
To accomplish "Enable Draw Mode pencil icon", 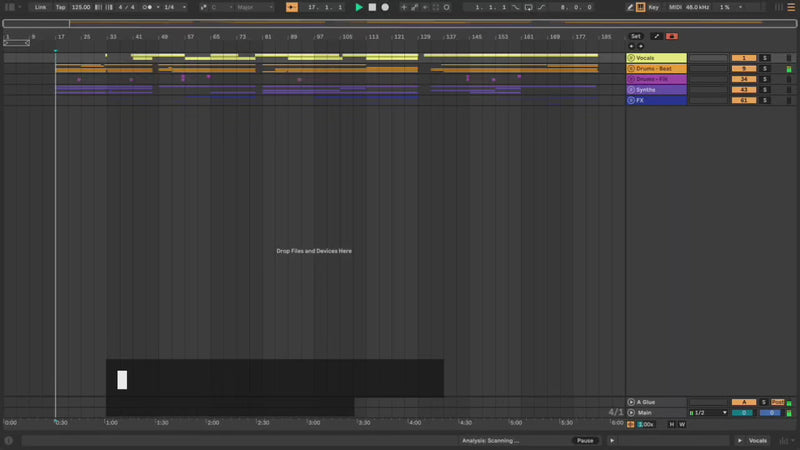I will point(630,7).
